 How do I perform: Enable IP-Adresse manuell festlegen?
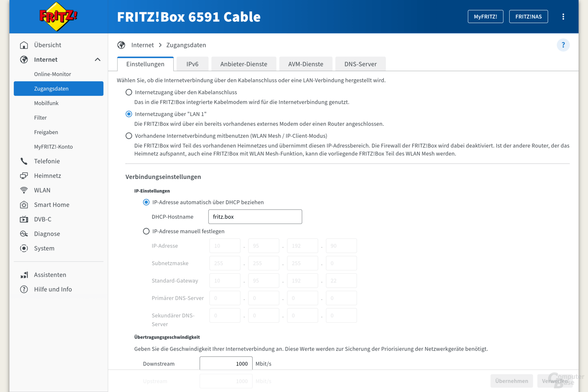pos(146,231)
